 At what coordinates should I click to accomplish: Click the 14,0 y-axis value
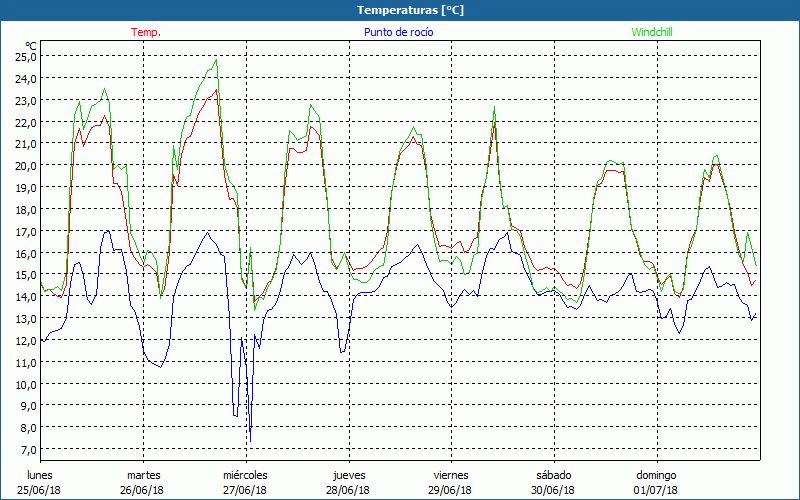point(26,297)
